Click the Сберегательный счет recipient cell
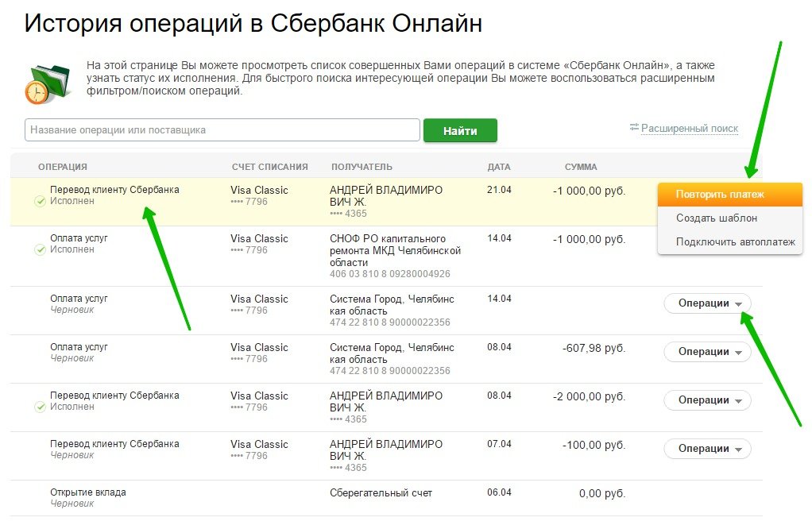 pyautogui.click(x=381, y=493)
